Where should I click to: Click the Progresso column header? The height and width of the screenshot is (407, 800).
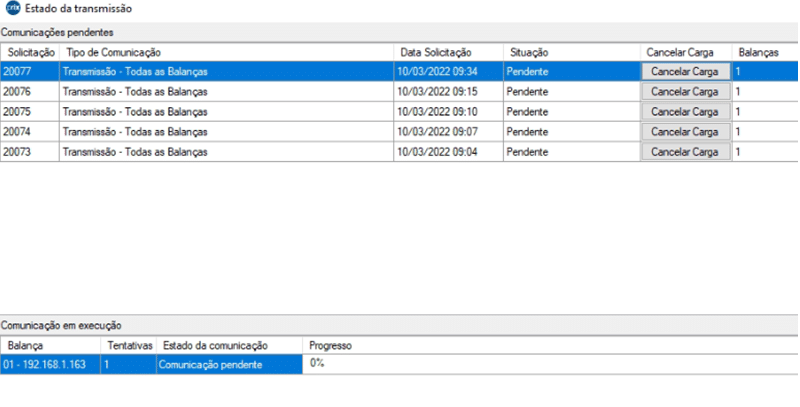pos(330,345)
